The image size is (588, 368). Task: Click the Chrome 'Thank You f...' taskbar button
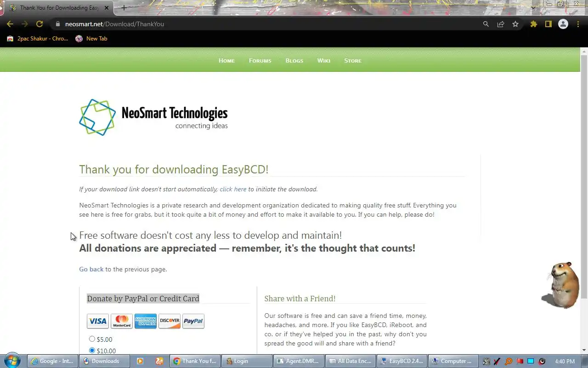[195, 361]
